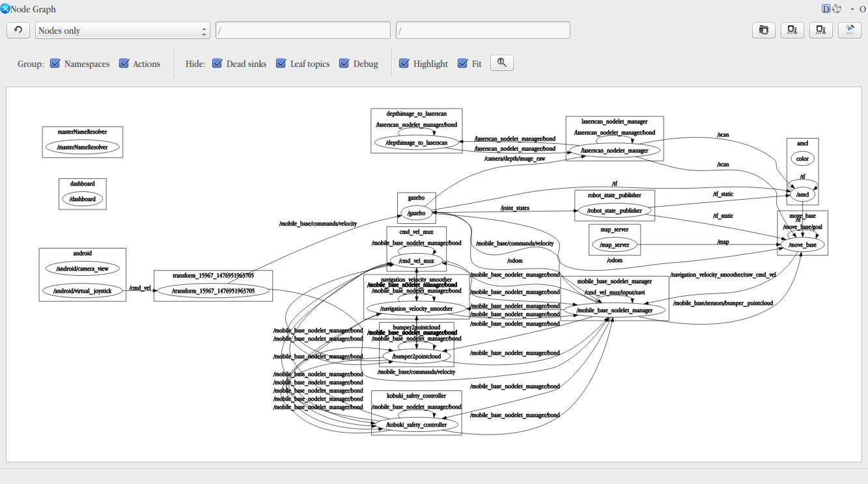The width and height of the screenshot is (868, 484).
Task: Toggle the Debug hide checkbox
Action: click(344, 63)
